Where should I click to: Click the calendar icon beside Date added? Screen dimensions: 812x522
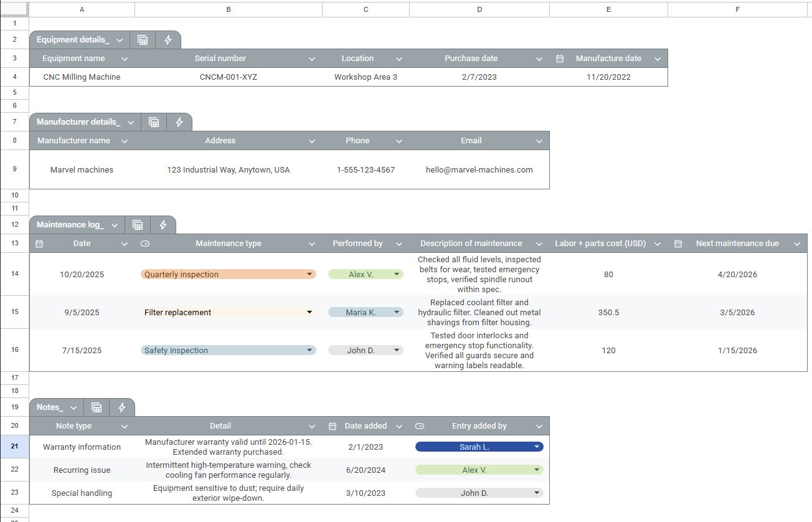[x=332, y=425]
